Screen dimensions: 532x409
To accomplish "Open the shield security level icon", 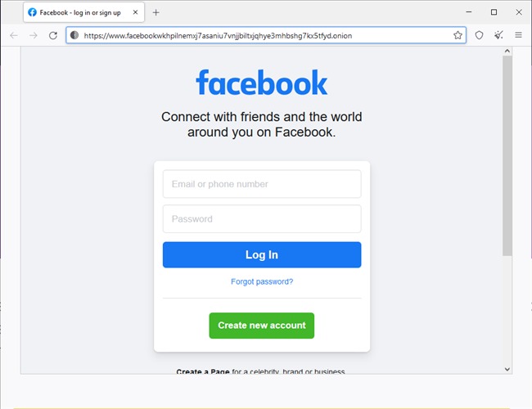I will coord(479,35).
